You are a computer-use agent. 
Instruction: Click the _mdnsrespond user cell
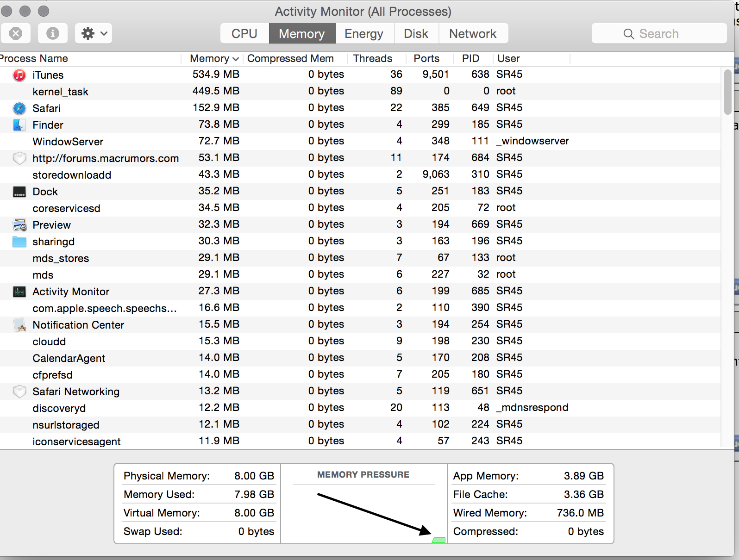tap(532, 408)
